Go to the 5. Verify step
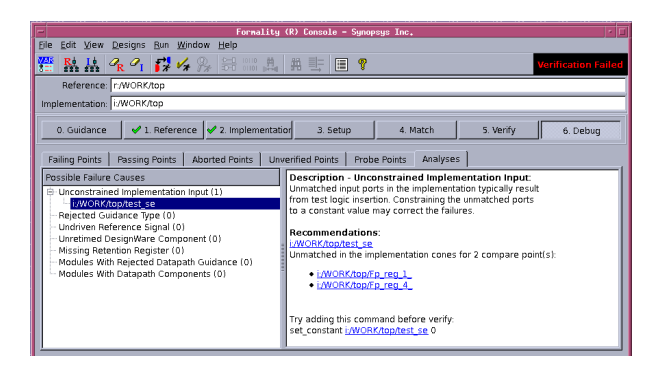Viewport: 666px width, 379px height. click(x=499, y=130)
